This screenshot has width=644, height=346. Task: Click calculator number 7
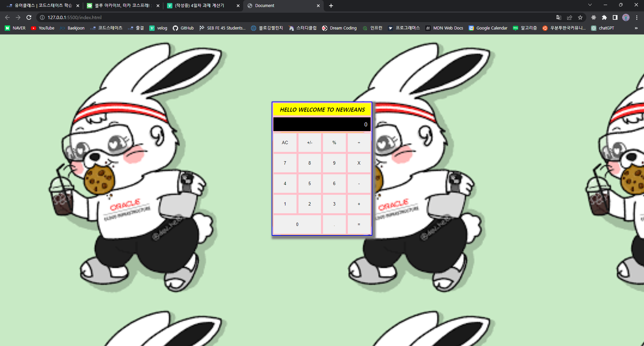[x=285, y=163]
